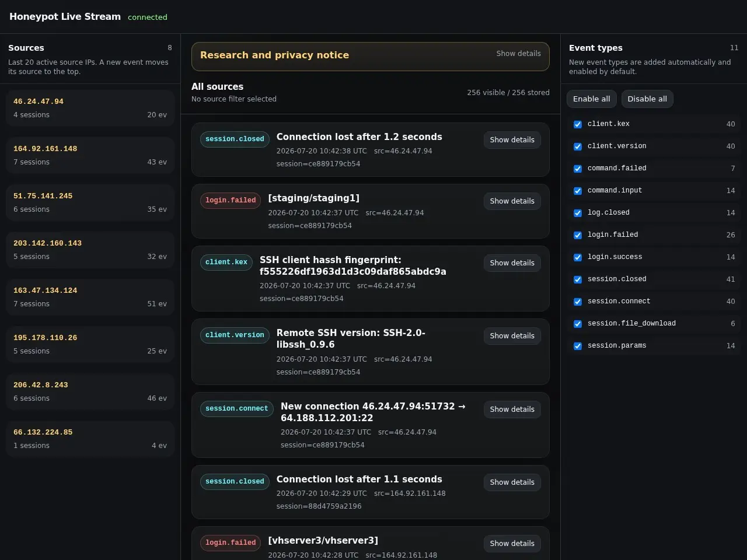The image size is (747, 560).
Task: Show details for SSH client hassh fingerprint event
Action: point(512,263)
